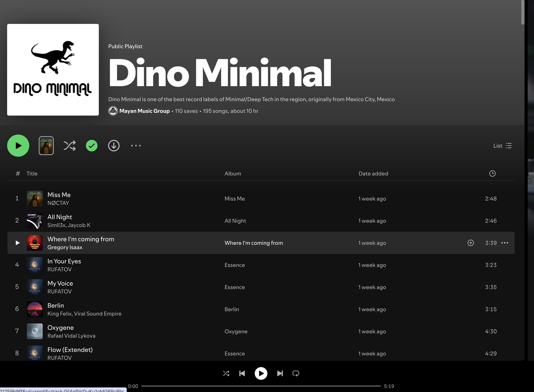Image resolution: width=534 pixels, height=392 pixels.
Task: Open the playlist more-options ellipsis
Action: (x=136, y=146)
